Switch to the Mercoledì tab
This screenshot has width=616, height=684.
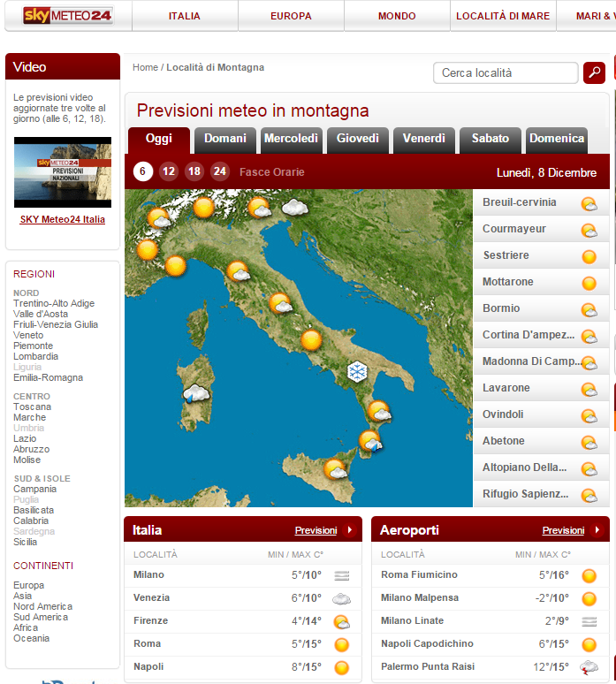292,140
